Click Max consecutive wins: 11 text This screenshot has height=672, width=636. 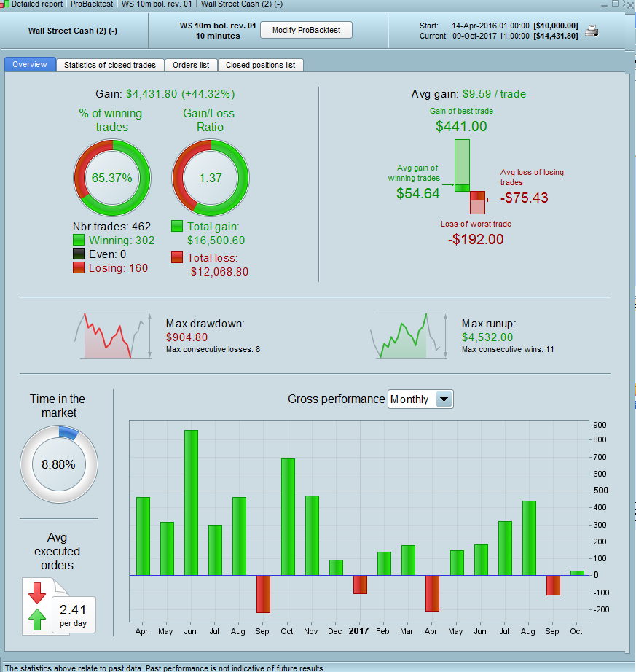508,349
